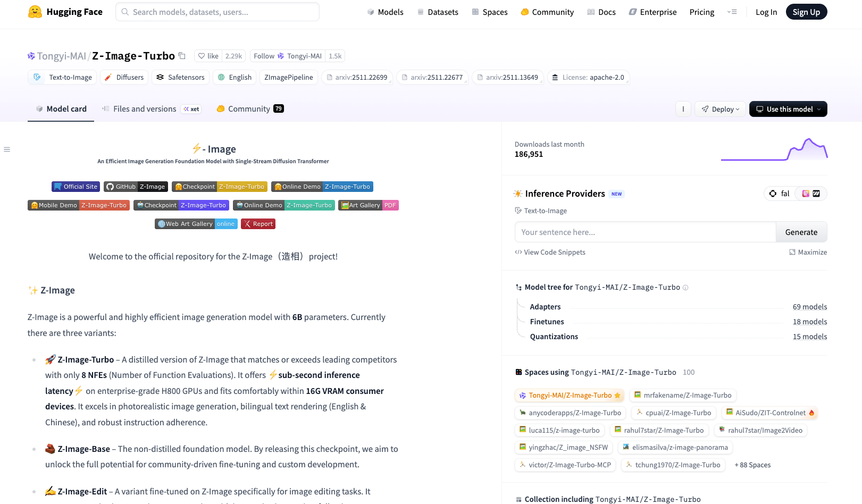Open the victor/Z-Image-Turbo-MCP space
The width and height of the screenshot is (862, 504).
point(565,465)
